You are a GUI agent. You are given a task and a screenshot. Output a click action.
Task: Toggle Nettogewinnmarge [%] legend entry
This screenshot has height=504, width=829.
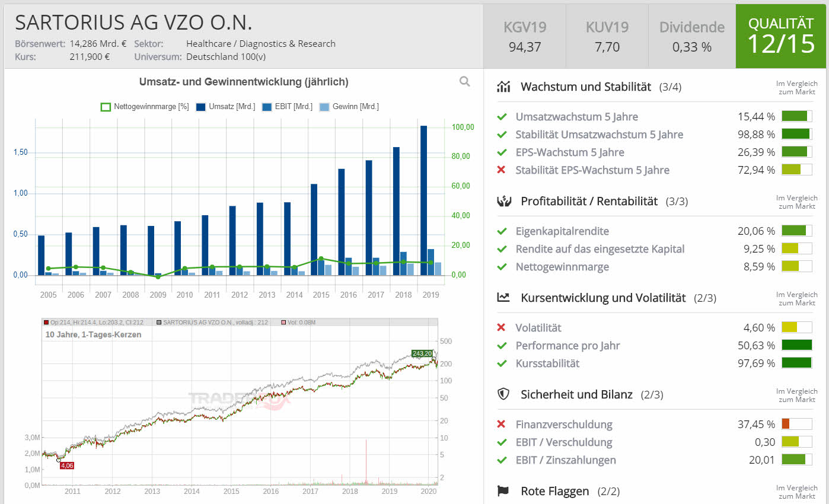[x=145, y=107]
